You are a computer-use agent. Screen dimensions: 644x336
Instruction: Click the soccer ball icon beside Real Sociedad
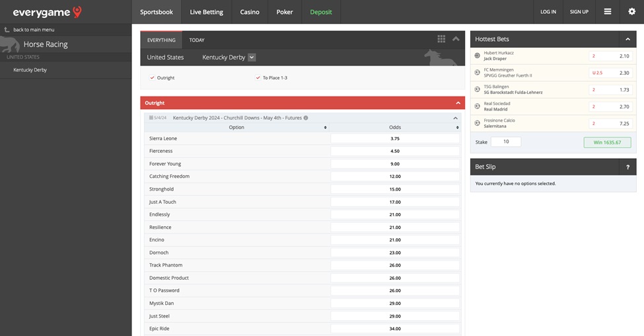(478, 106)
